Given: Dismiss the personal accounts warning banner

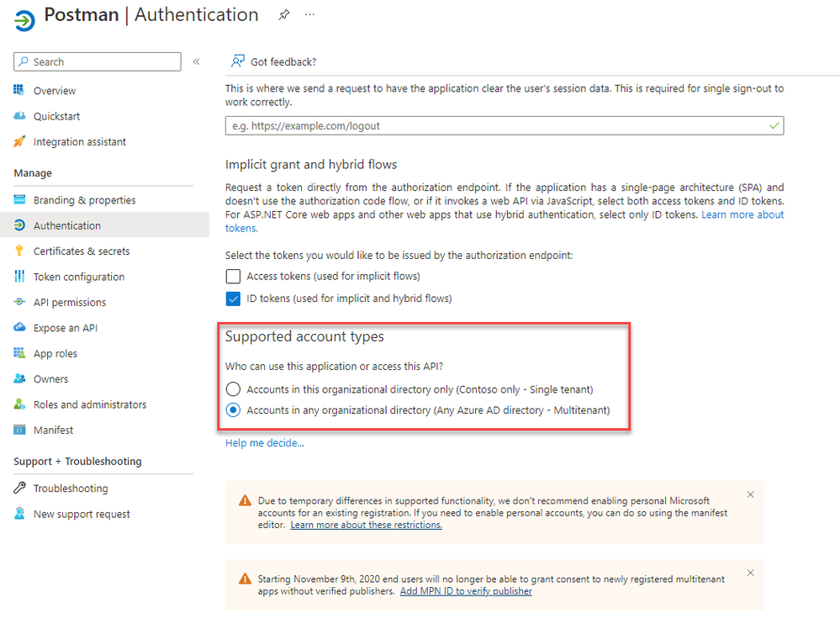Looking at the screenshot, I should pos(751,494).
